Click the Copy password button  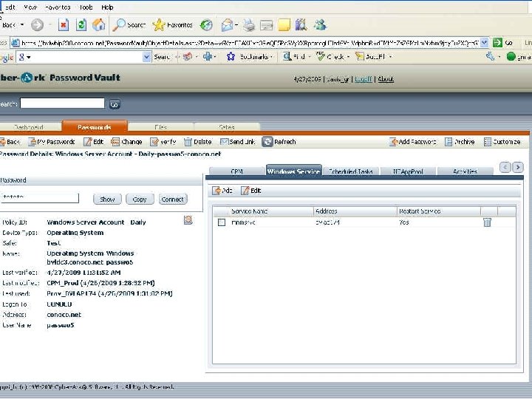[140, 199]
